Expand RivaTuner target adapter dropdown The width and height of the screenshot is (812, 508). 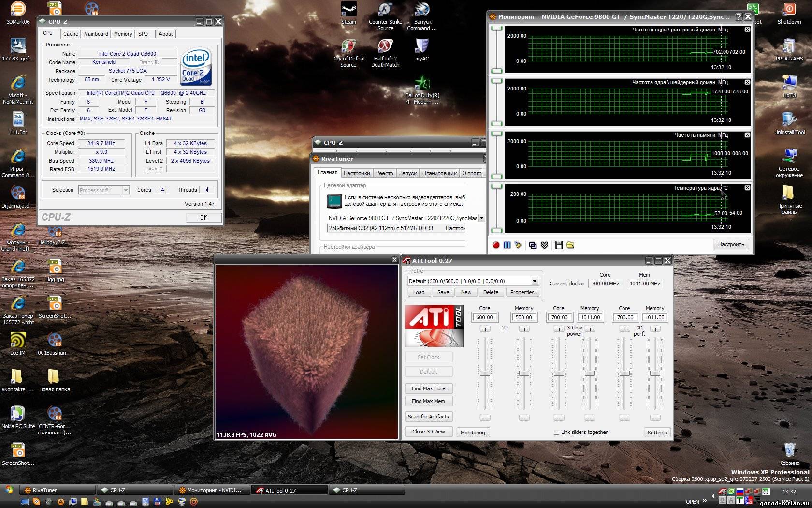click(x=481, y=218)
